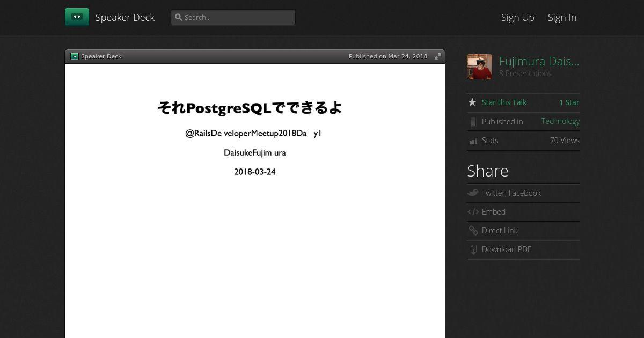The width and height of the screenshot is (644, 338).
Task: Click the @RailsDe veloperMeetup2018Da y1 line on slide
Action: tap(253, 134)
